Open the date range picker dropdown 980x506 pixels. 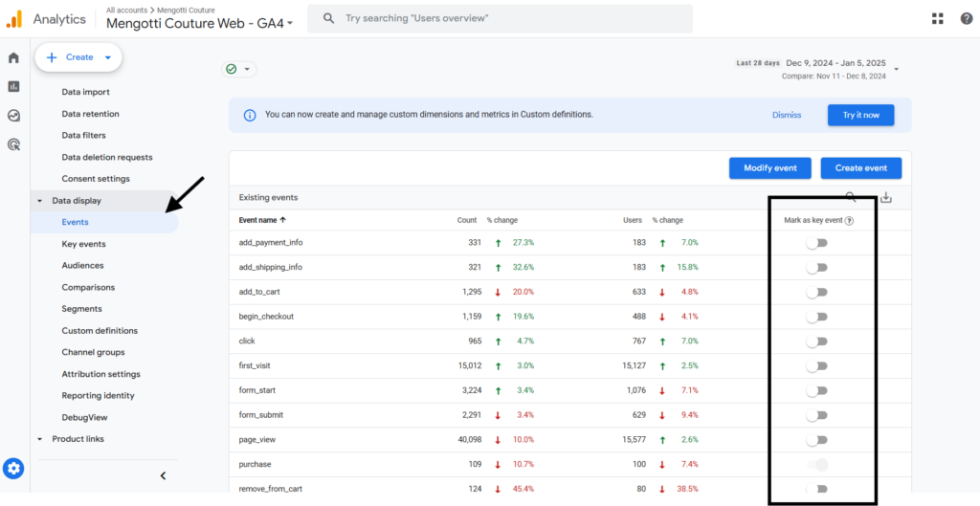[x=897, y=69]
